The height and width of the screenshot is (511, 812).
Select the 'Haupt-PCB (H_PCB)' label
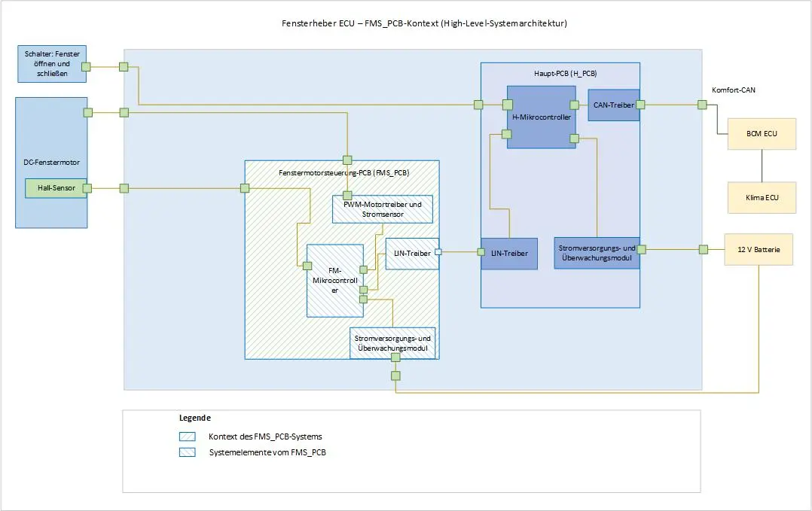tap(565, 74)
